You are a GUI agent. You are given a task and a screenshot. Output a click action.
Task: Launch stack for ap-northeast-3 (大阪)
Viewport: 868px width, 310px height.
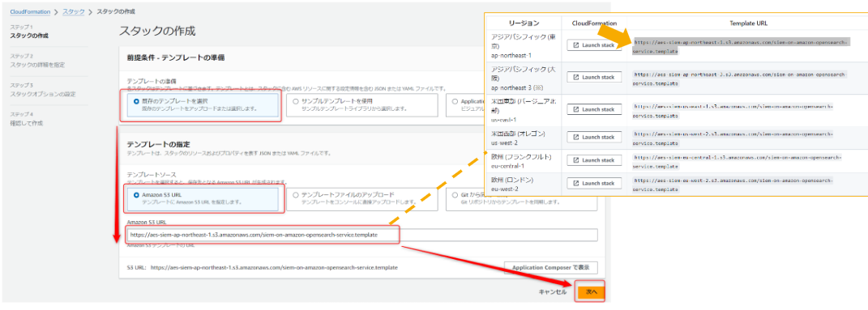[x=594, y=78]
